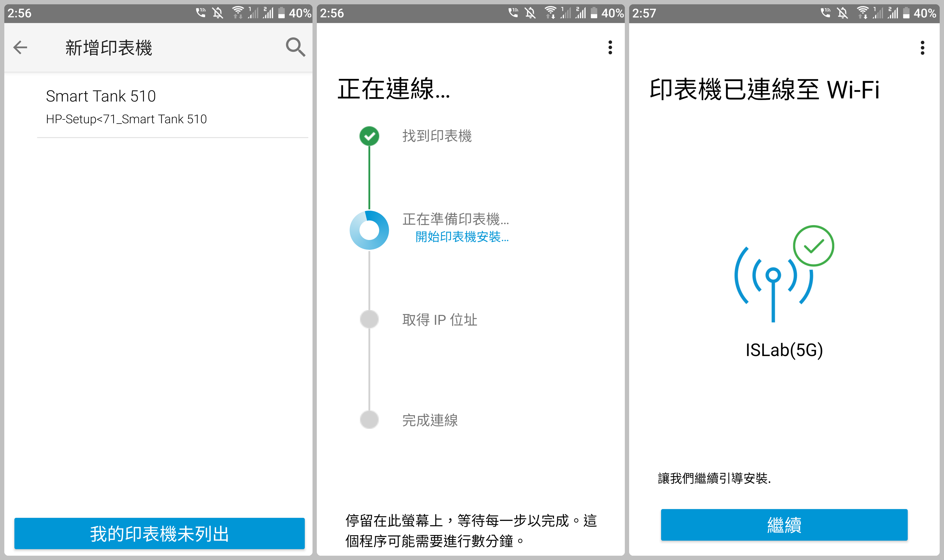Click the muted bell icon in middle status bar
The width and height of the screenshot is (944, 560).
530,13
